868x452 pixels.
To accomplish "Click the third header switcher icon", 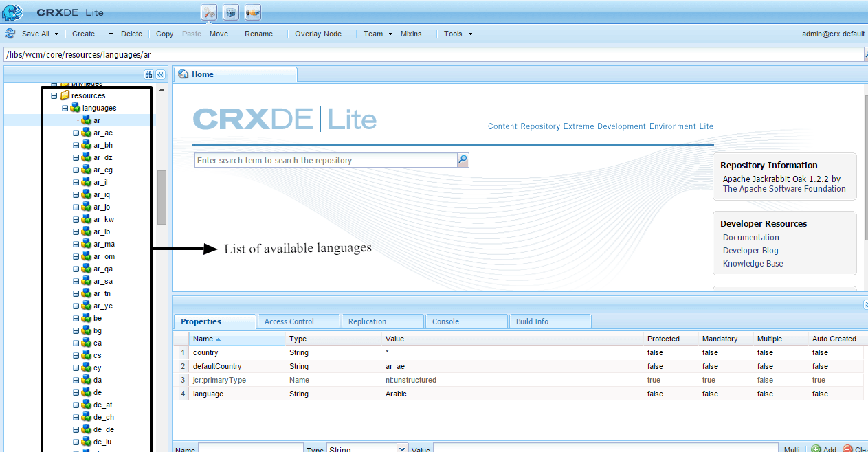I will (x=253, y=12).
